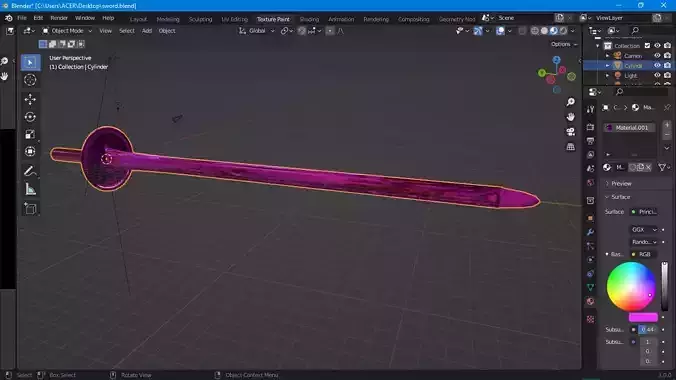Open the viewport Select menu

click(127, 31)
